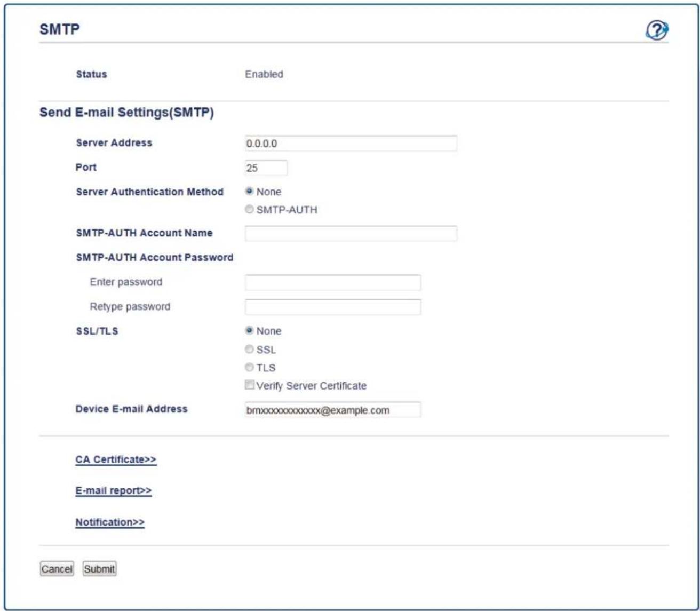Select None for Server Authentication Method
The height and width of the screenshot is (611, 700).
(249, 192)
